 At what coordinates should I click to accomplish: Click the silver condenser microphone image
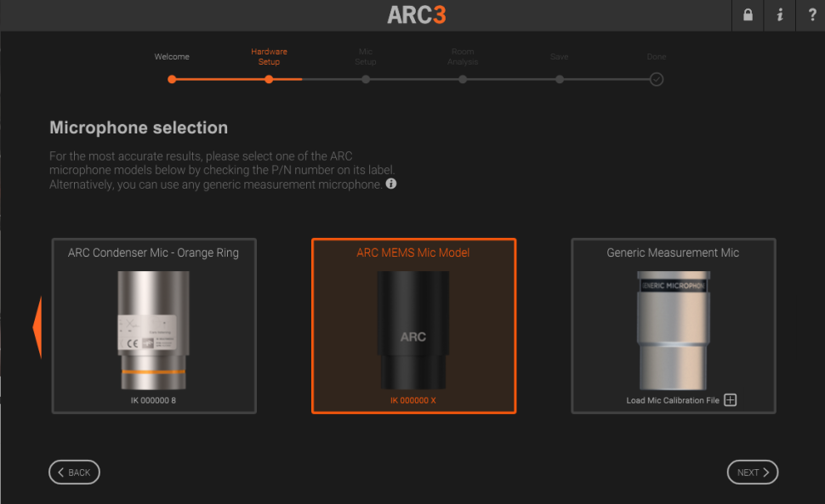[153, 330]
